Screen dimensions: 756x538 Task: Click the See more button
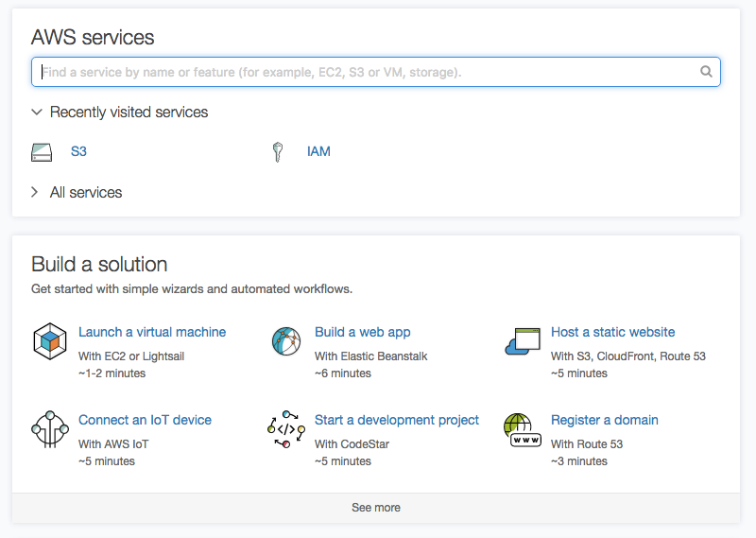376,508
